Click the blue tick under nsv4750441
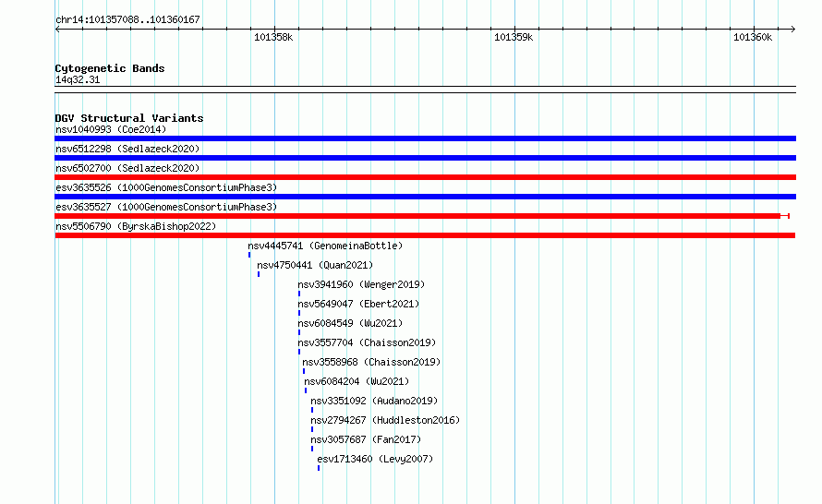Image resolution: width=822 pixels, height=504 pixels. (x=259, y=274)
